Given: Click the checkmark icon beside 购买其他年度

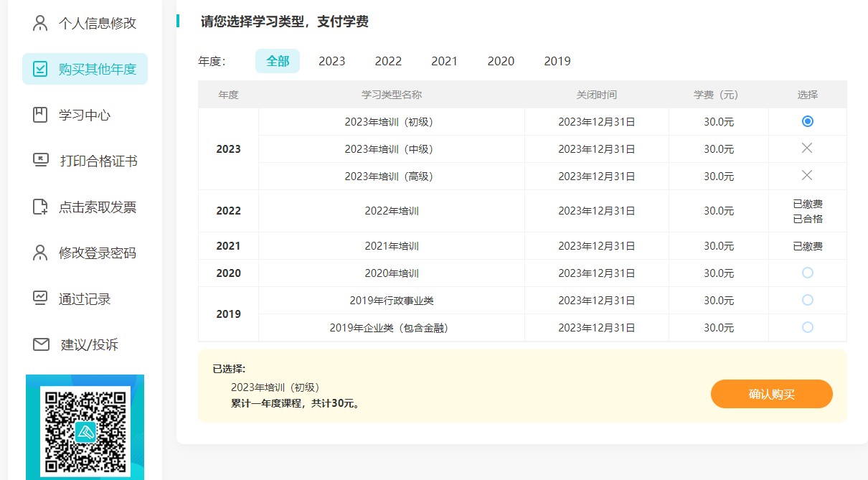Looking at the screenshot, I should click(40, 69).
